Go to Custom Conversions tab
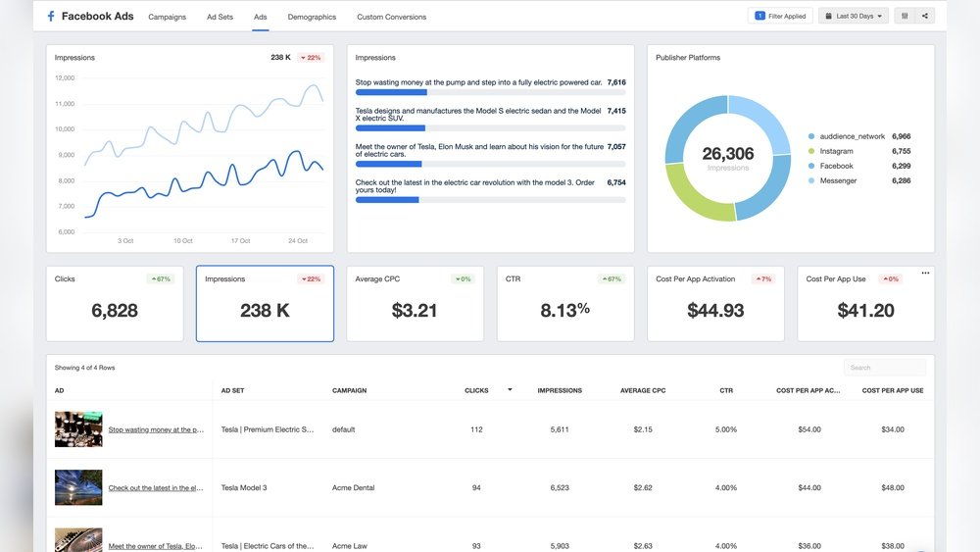Image resolution: width=980 pixels, height=552 pixels. [392, 17]
